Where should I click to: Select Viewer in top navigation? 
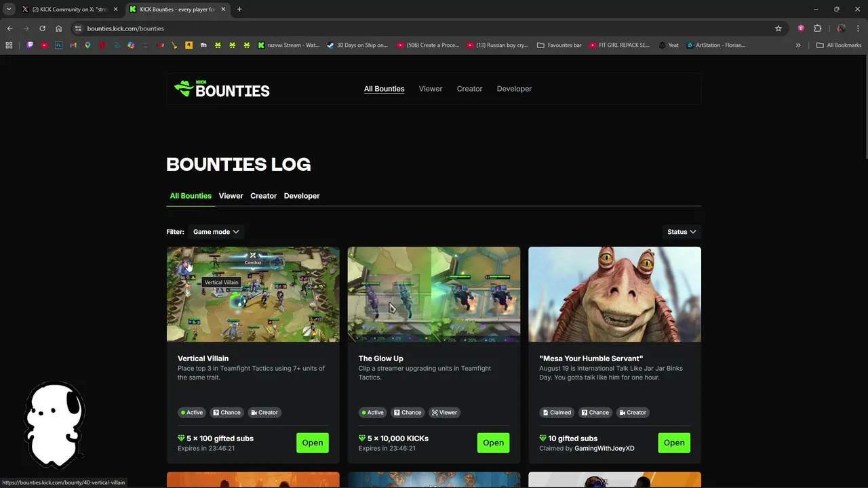pos(431,89)
